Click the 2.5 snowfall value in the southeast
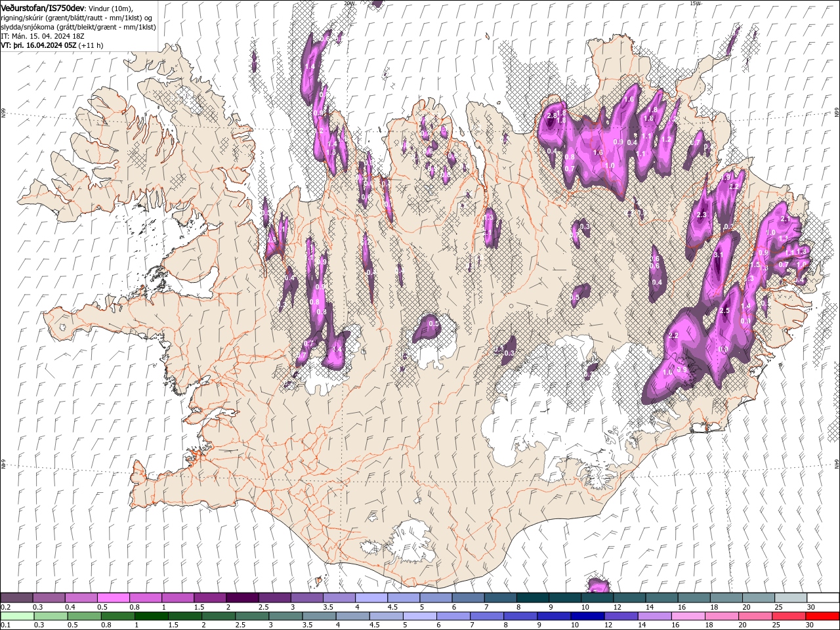The height and width of the screenshot is (630, 840). click(724, 310)
